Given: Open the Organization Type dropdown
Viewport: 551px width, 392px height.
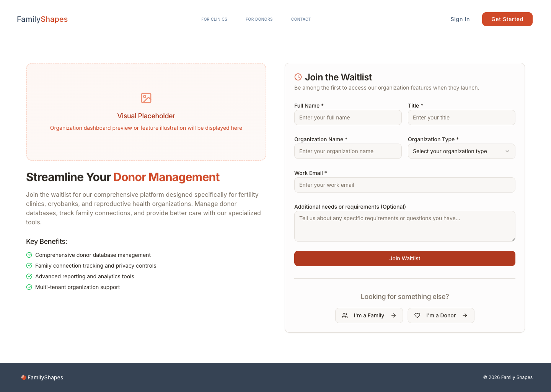Looking at the screenshot, I should [x=461, y=151].
